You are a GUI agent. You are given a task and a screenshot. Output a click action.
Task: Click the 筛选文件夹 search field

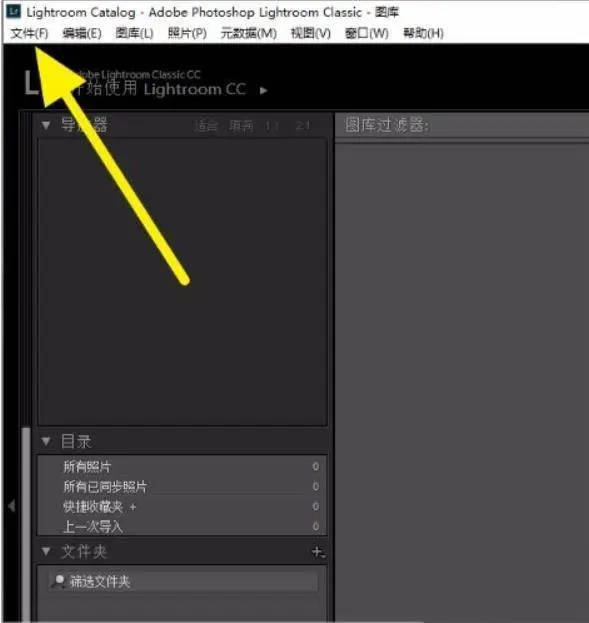click(x=183, y=582)
